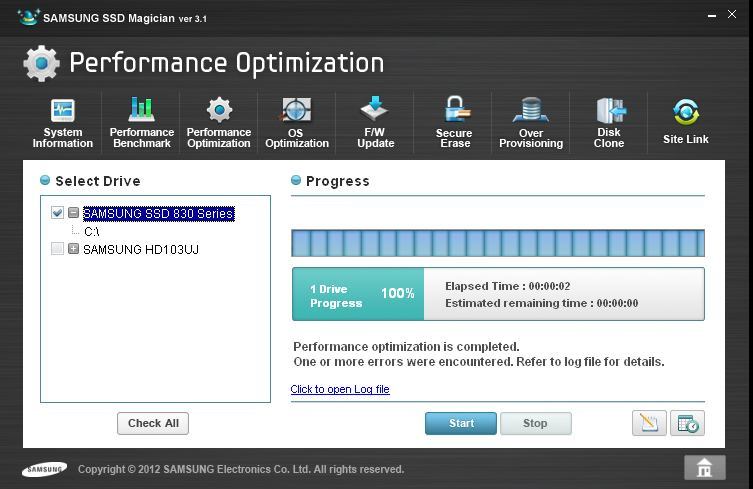Viewport: 753px width, 489px height.
Task: Expand the SAMSUNG HD103UJ tree node
Action: click(74, 249)
